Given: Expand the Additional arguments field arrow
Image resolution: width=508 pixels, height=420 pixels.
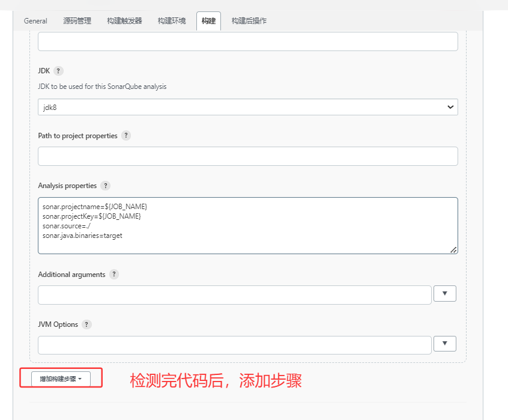Looking at the screenshot, I should [x=445, y=293].
